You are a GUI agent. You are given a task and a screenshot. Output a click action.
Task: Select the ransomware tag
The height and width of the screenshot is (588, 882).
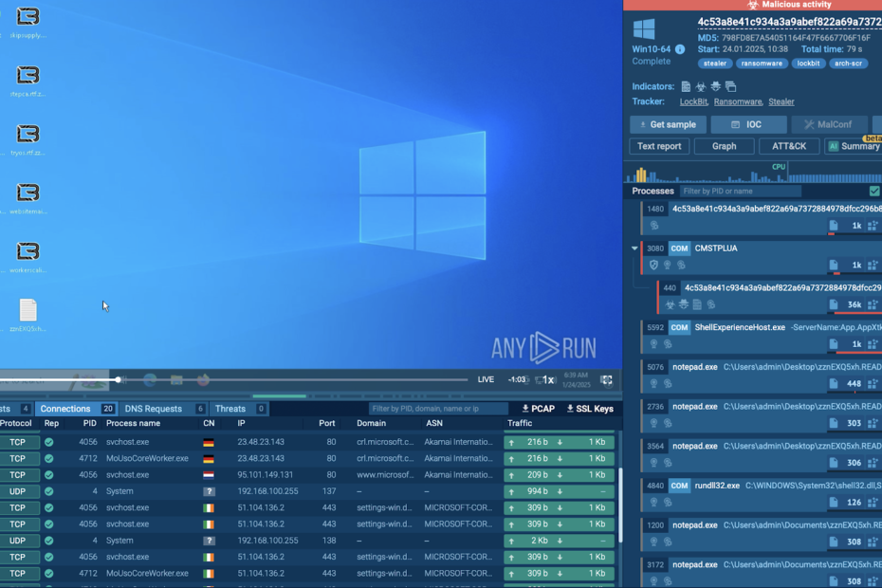[762, 64]
